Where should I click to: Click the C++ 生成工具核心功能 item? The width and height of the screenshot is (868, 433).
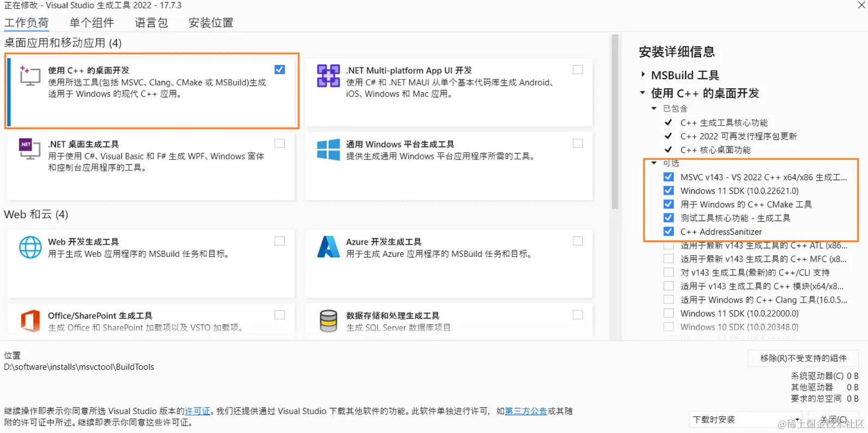(724, 123)
